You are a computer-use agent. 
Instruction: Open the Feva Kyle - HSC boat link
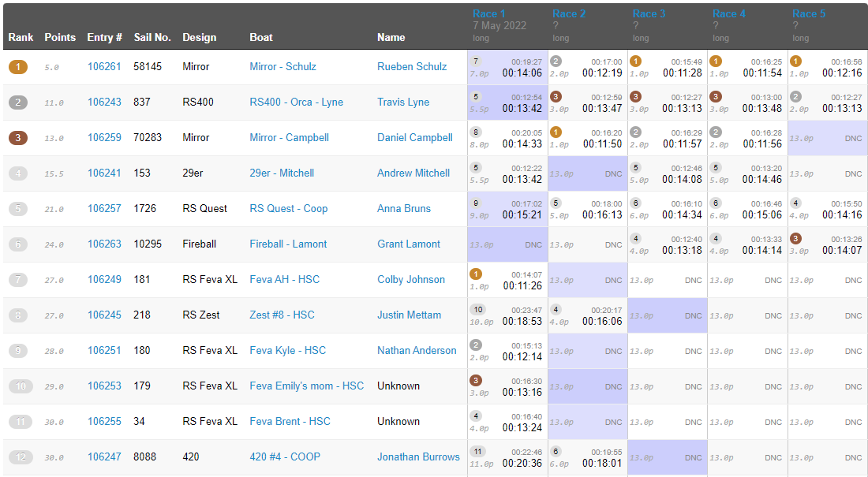tap(288, 350)
